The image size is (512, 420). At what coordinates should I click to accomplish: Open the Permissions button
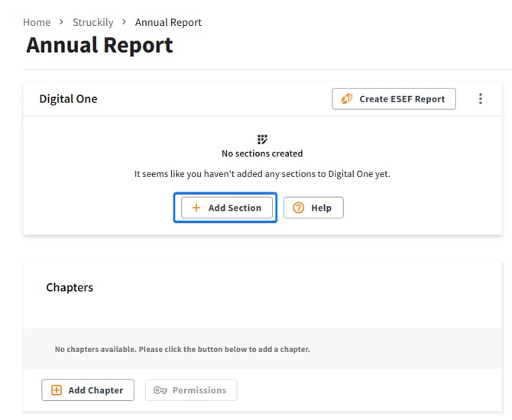pyautogui.click(x=191, y=390)
